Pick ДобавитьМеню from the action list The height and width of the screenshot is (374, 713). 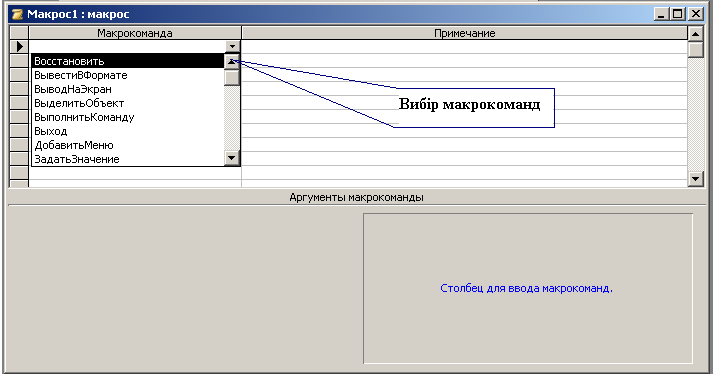click(128, 146)
